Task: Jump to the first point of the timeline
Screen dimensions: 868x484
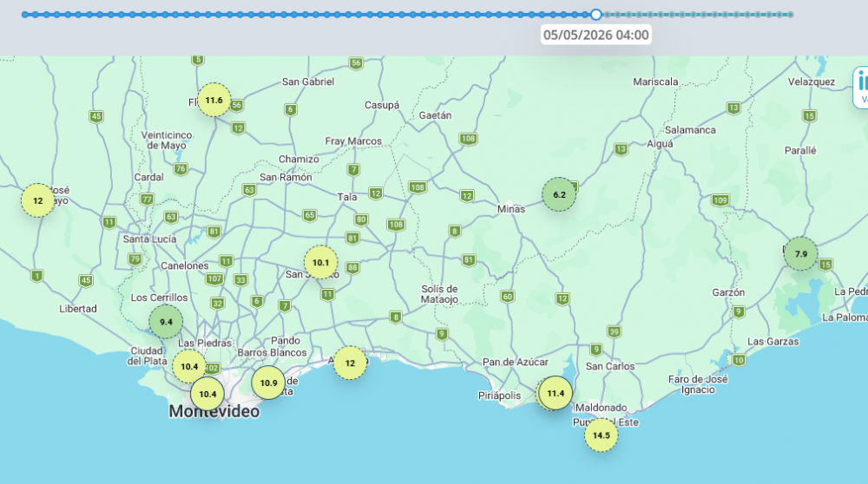Action: click(25, 15)
